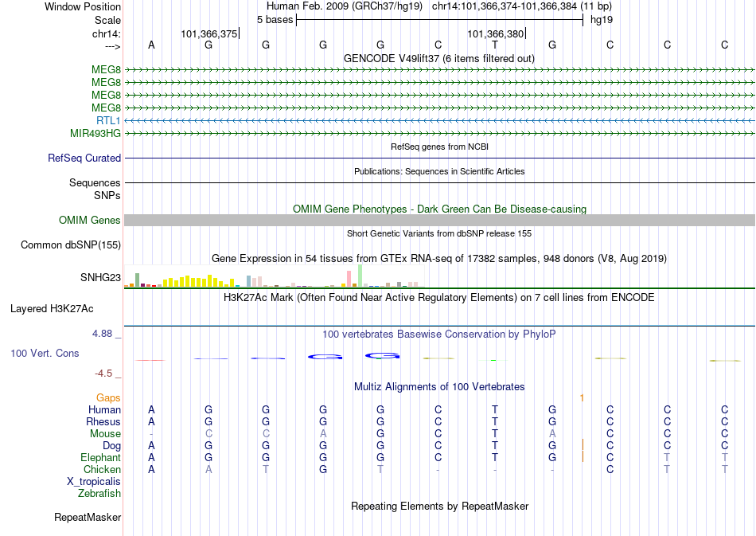This screenshot has width=756, height=536.
Task: Click the MIR493HG gene label
Action: (95, 133)
